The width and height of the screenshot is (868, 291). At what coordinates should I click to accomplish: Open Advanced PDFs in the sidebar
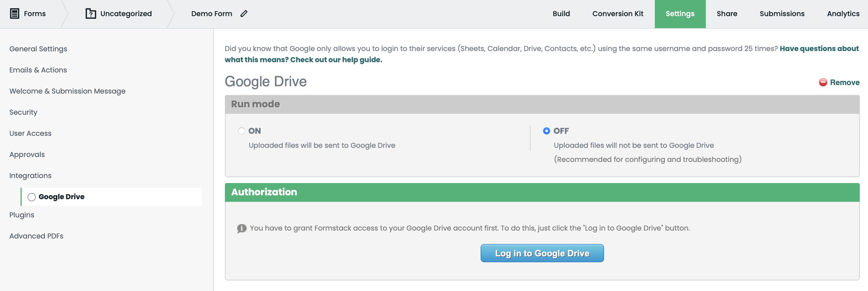36,236
